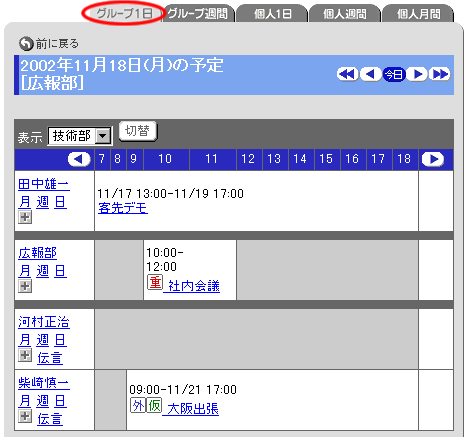This screenshot has width=467, height=437.
Task: Switch to the 個人月間 tab
Action: pos(418,14)
